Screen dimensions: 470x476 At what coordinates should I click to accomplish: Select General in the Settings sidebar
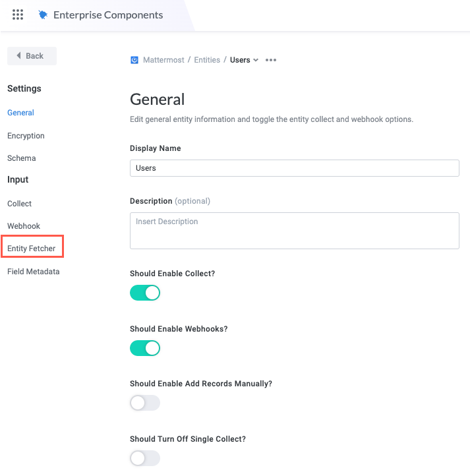[20, 113]
